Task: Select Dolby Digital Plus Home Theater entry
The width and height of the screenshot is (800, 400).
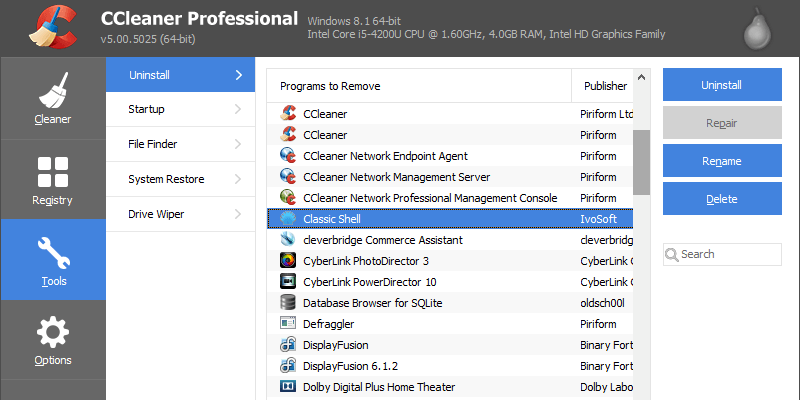Action: (450, 387)
